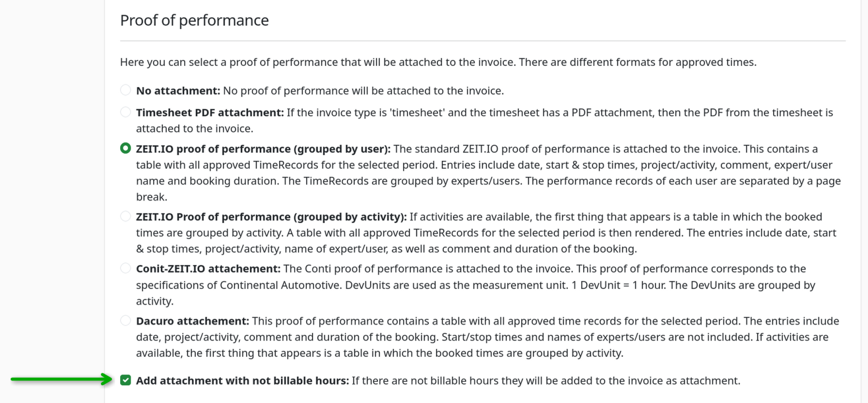Image resolution: width=868 pixels, height=403 pixels.
Task: Click the bold 'Dacuro attachement:' label
Action: pyautogui.click(x=192, y=321)
